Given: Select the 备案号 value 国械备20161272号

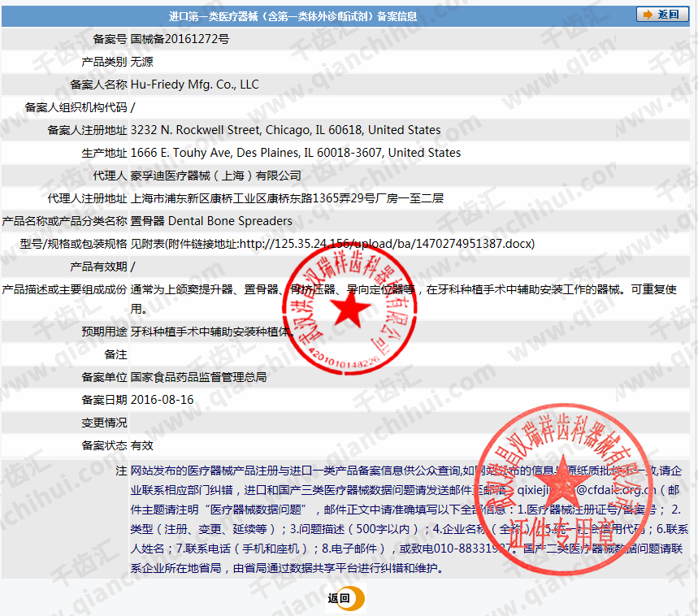Looking at the screenshot, I should pos(180,38).
